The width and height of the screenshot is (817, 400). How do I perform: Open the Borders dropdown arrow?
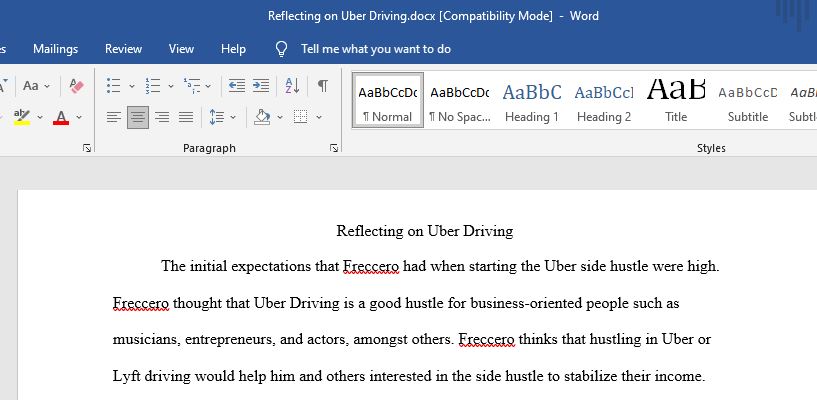click(x=319, y=118)
